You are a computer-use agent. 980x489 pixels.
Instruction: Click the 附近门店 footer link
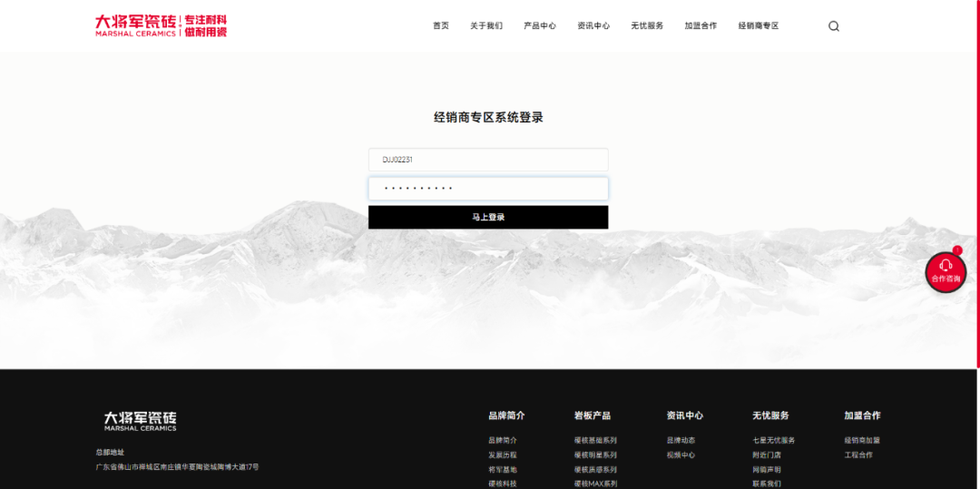767,455
